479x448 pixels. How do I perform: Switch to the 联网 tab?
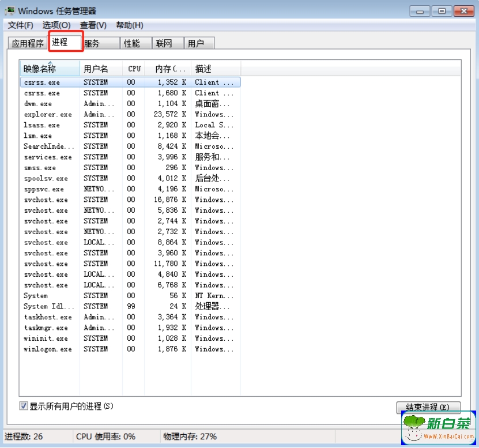tap(168, 43)
